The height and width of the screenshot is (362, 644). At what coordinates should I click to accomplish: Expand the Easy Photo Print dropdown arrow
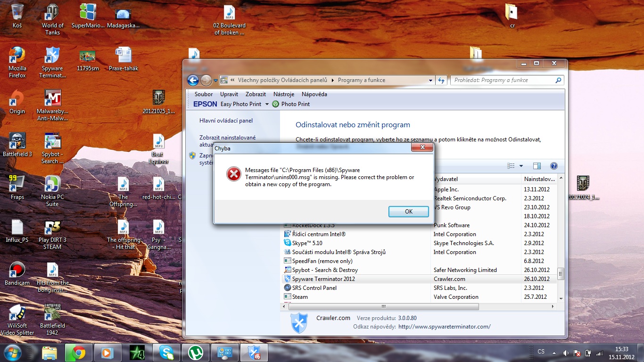[x=267, y=104]
